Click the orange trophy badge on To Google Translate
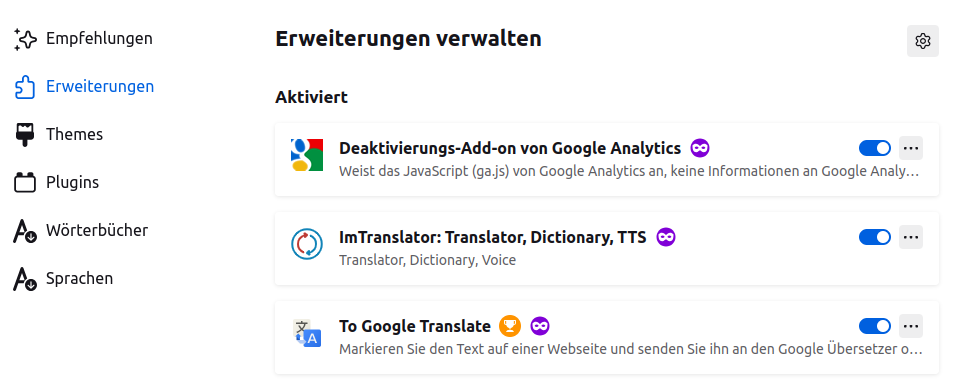This screenshot has height=391, width=961. (510, 326)
